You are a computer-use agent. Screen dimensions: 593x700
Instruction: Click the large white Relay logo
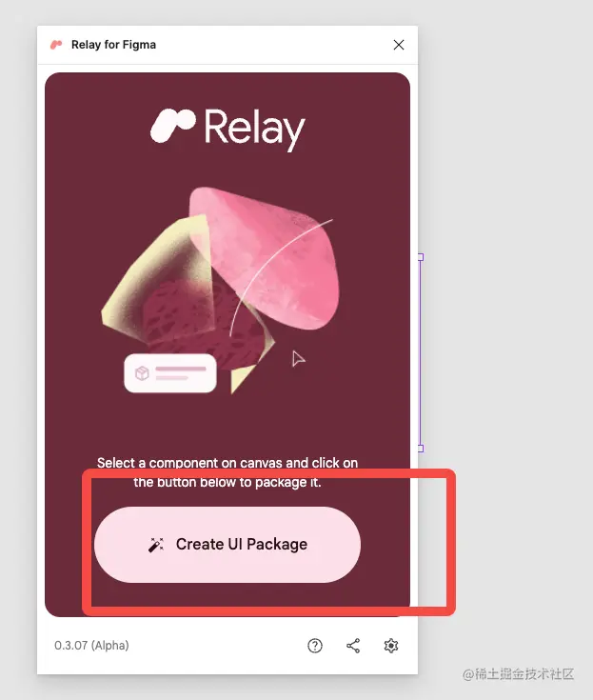click(227, 129)
